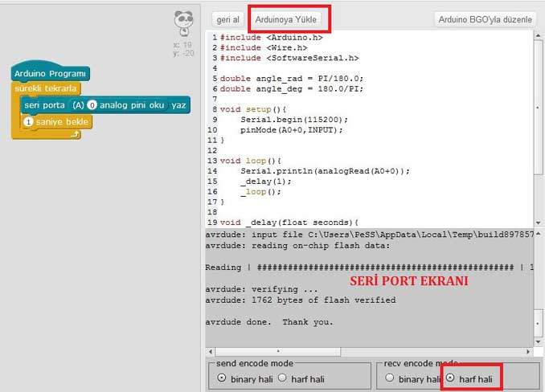Click the 'seri porta ... yaz' block
This screenshot has height=392, width=545.
pyautogui.click(x=105, y=105)
